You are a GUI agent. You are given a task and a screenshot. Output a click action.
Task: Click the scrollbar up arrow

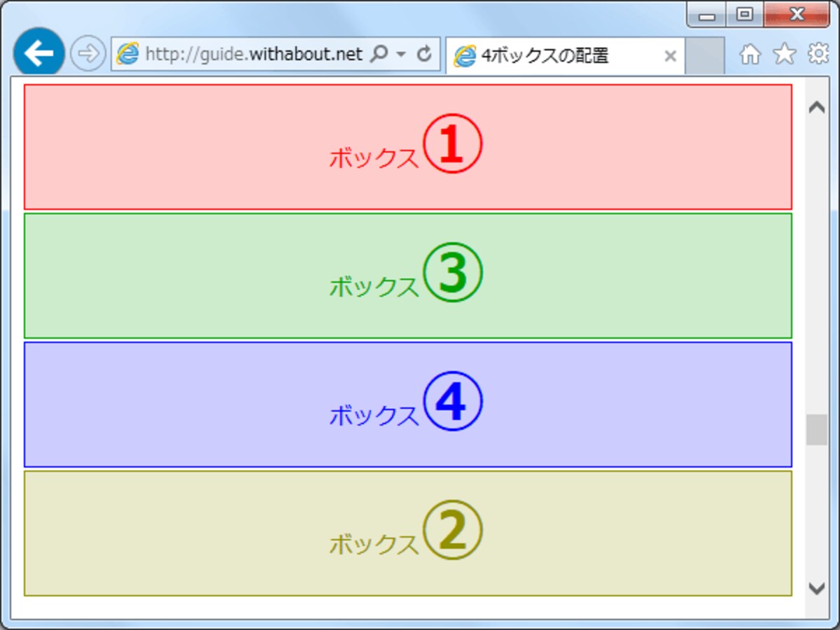[816, 106]
